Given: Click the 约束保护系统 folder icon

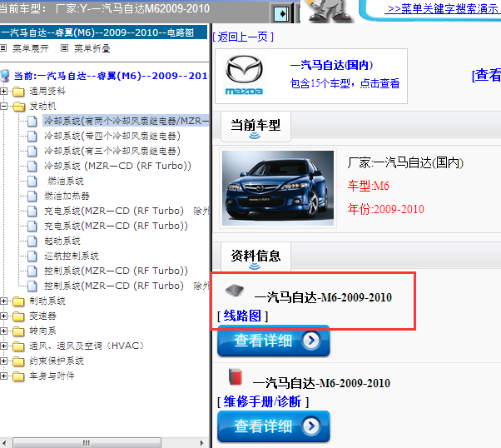Looking at the screenshot, I should click(x=18, y=361).
